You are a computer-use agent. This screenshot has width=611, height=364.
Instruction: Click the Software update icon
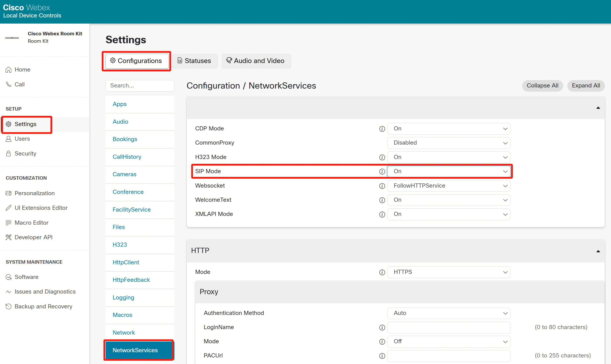9,277
